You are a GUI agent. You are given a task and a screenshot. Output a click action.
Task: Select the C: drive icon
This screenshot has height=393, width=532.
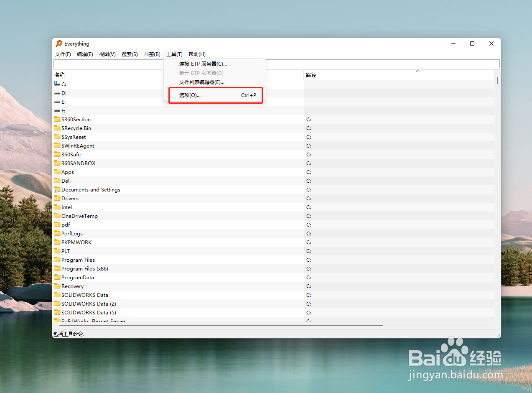57,84
